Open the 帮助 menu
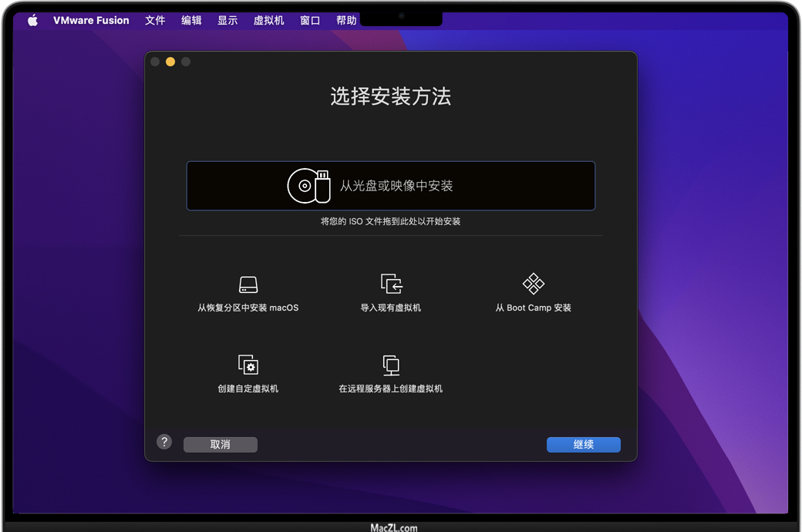Viewport: 802px width, 532px height. coord(346,21)
